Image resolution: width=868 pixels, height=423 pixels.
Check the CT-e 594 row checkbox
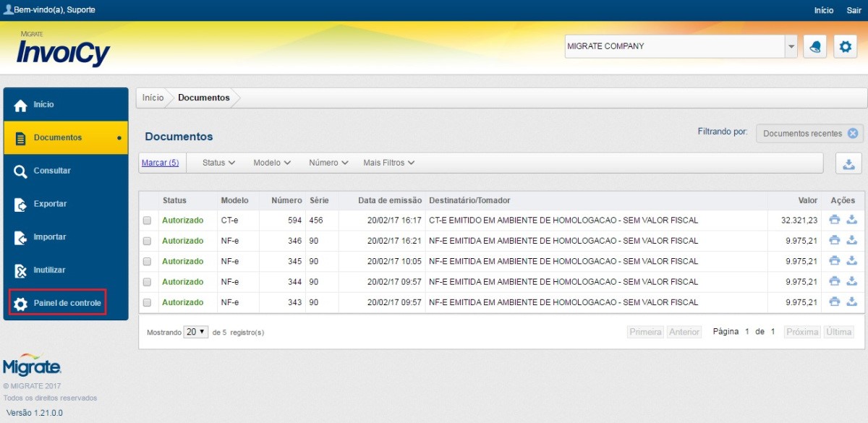pyautogui.click(x=148, y=221)
